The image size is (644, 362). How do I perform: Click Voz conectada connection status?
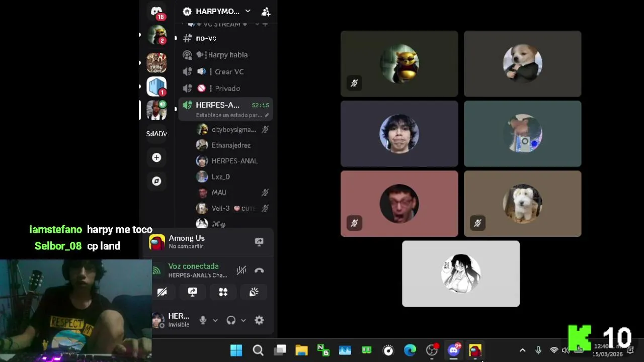193,266
